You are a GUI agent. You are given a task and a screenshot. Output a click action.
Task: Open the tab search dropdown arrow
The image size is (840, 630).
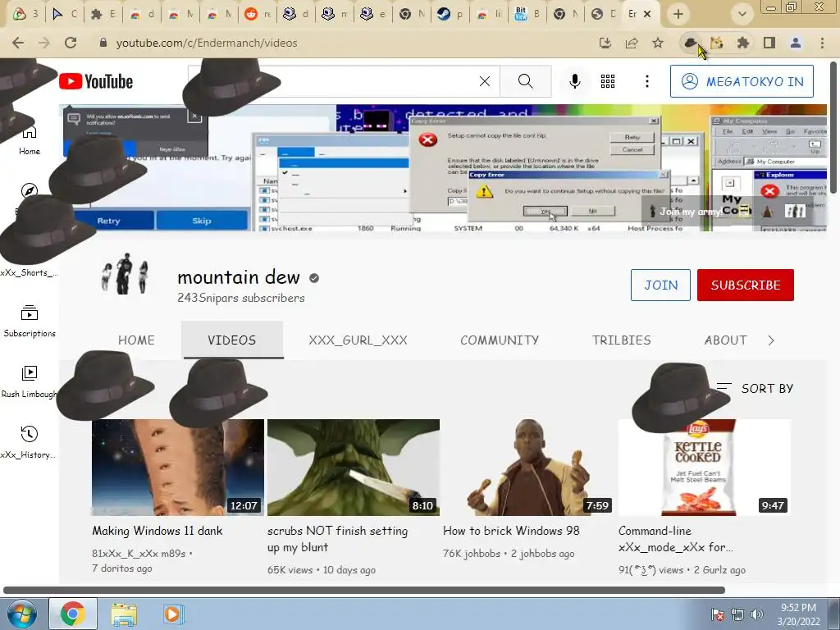[742, 14]
